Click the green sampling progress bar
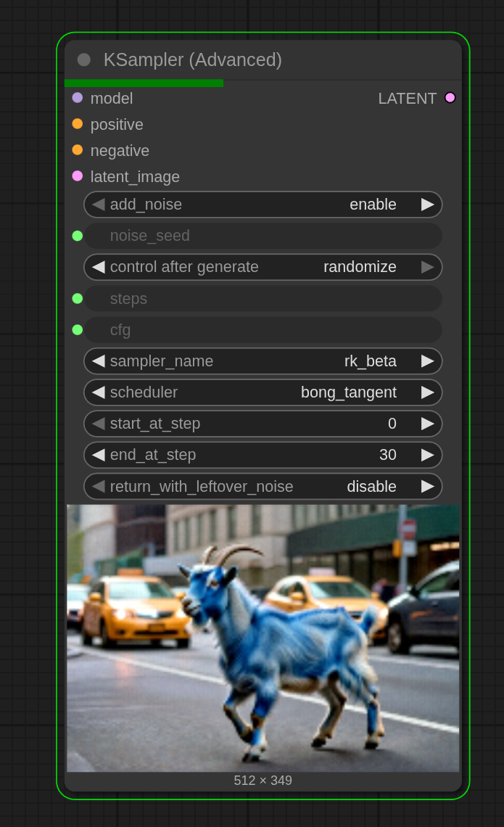Screen dimensions: 504x827 (x=144, y=83)
